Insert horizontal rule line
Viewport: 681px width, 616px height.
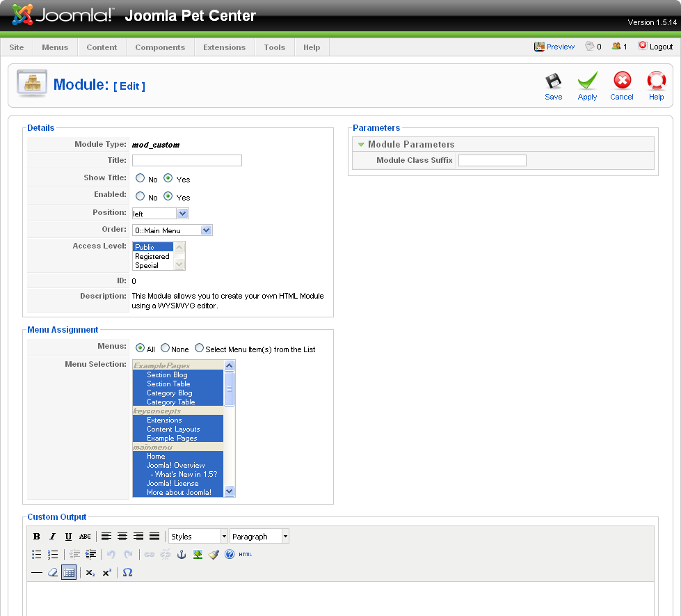coord(36,573)
